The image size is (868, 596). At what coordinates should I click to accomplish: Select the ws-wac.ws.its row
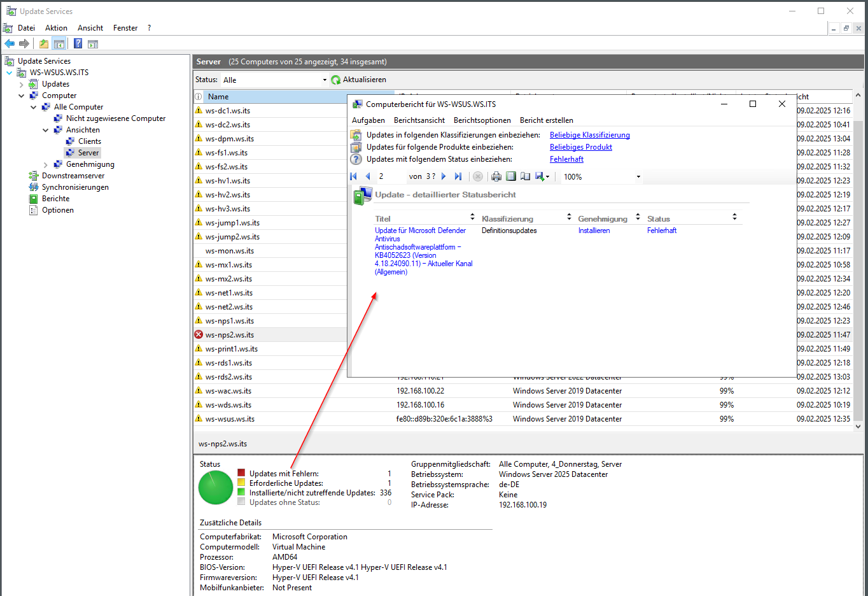[x=523, y=391]
